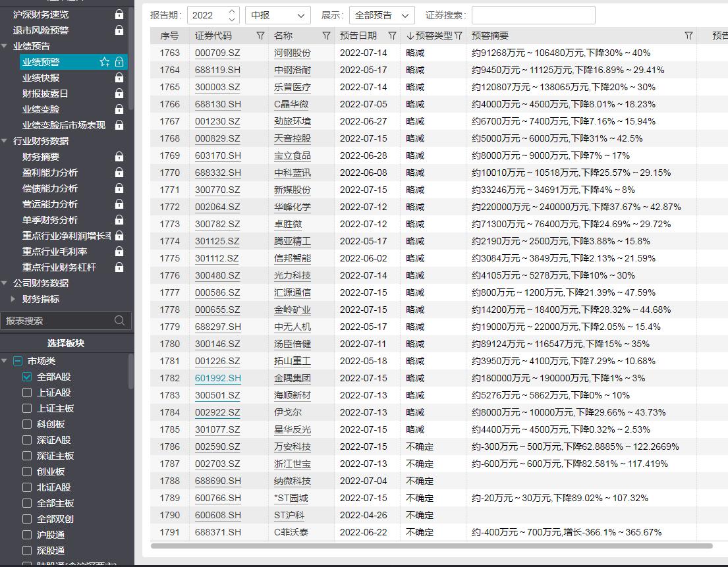Image resolution: width=728 pixels, height=567 pixels.
Task: Select 沪深财务速览 in the sidebar
Action: pos(41,14)
